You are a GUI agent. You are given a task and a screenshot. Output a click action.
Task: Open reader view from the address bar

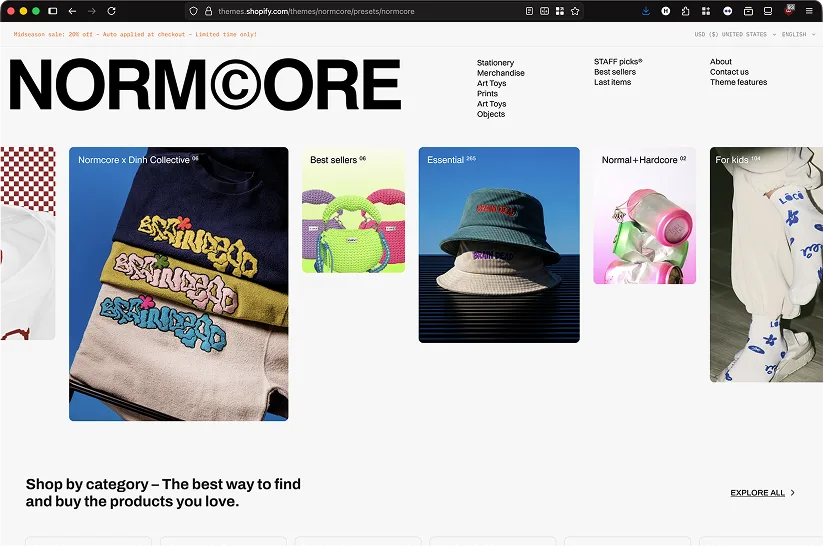(529, 11)
